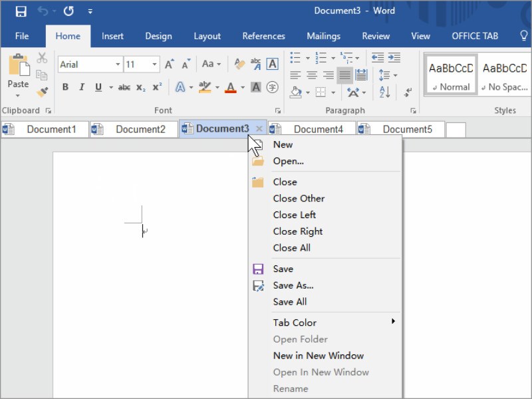Apply the Normal style from the gallery
This screenshot has height=399, width=532.
(x=451, y=75)
